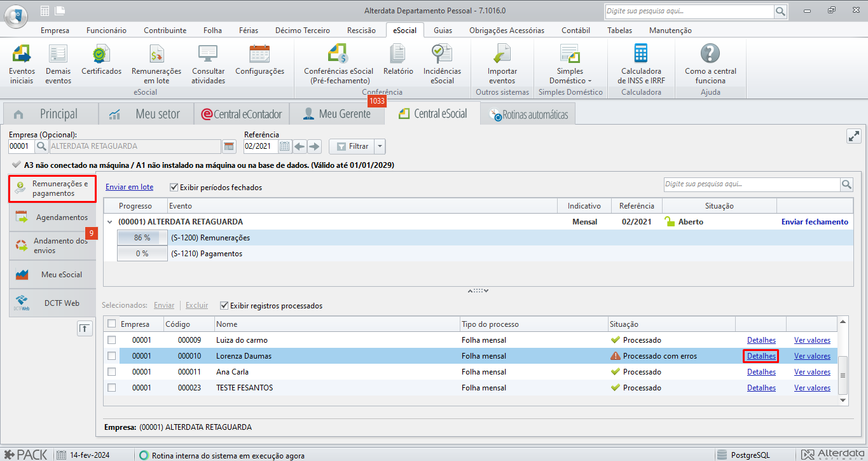This screenshot has height=461, width=868.
Task: Open Incidências eSocial ribbon icon
Action: 442,64
